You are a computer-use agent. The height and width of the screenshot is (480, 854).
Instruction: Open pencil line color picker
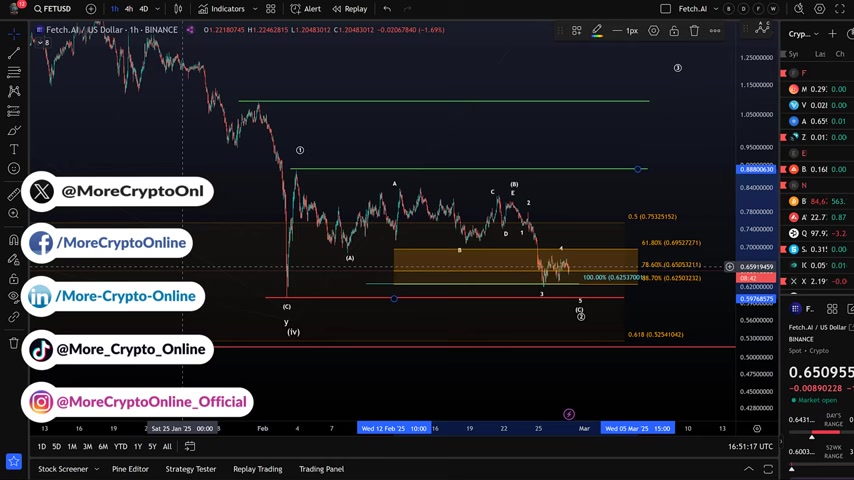(x=597, y=31)
